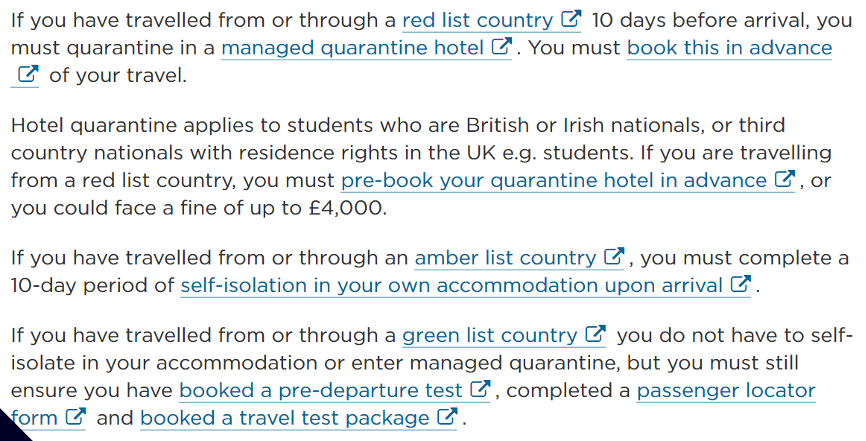Click external icon after 'upon arrival'
This screenshot has height=441, width=866.
[741, 284]
